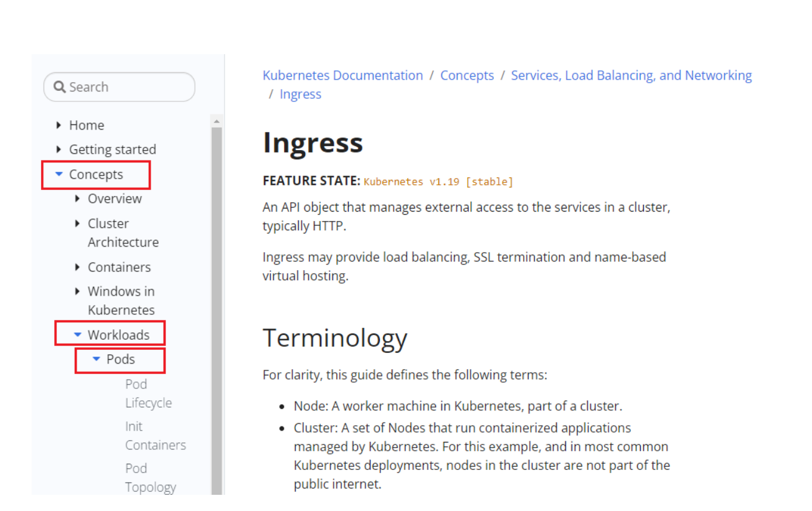Expand the Containers tree arrow
The height and width of the screenshot is (511, 812).
(x=77, y=267)
